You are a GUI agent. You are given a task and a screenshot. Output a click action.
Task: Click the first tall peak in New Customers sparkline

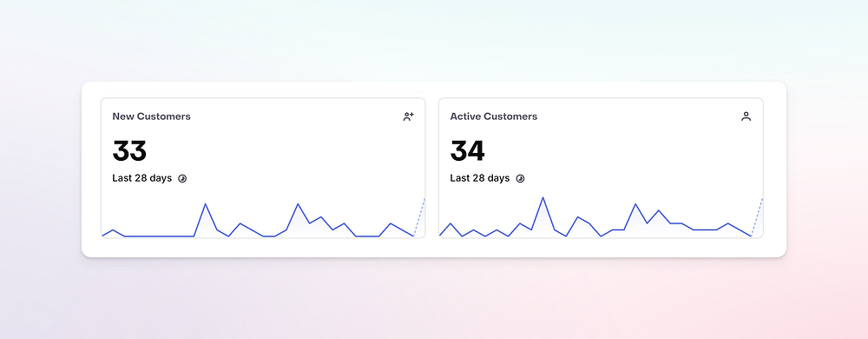point(206,205)
